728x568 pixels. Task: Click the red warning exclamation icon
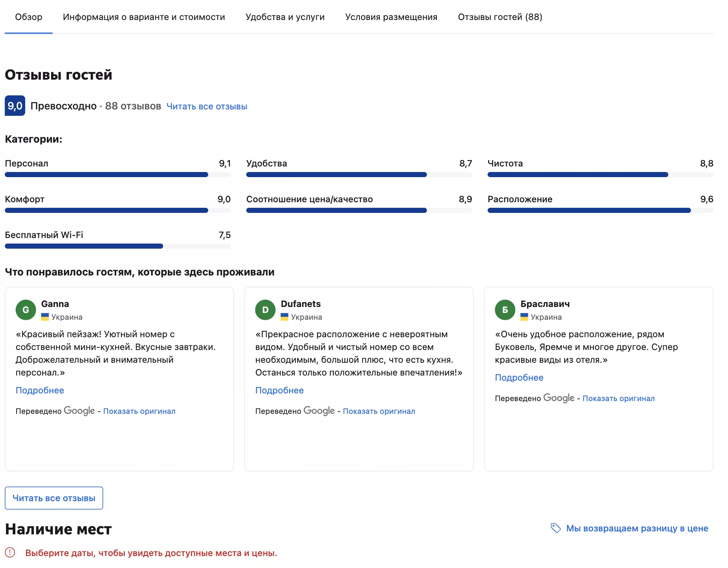click(x=10, y=553)
